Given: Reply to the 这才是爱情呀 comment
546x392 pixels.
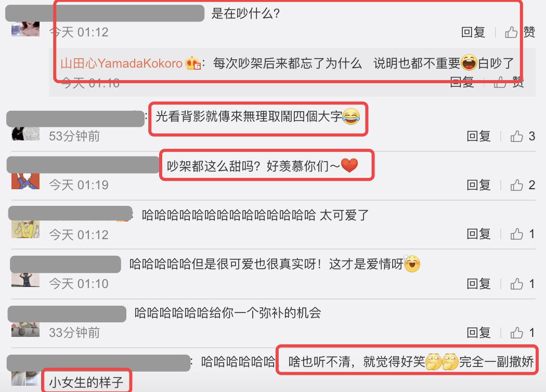Looking at the screenshot, I should pyautogui.click(x=478, y=284).
